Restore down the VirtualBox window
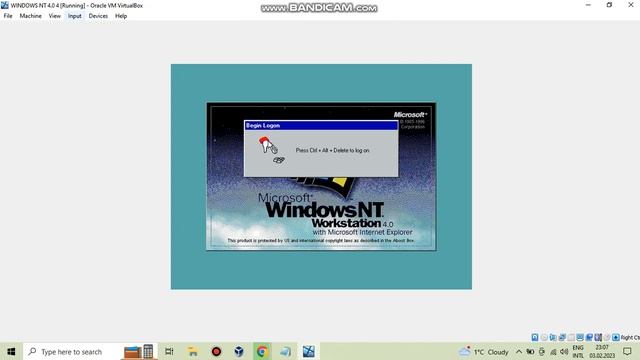 (609, 5)
